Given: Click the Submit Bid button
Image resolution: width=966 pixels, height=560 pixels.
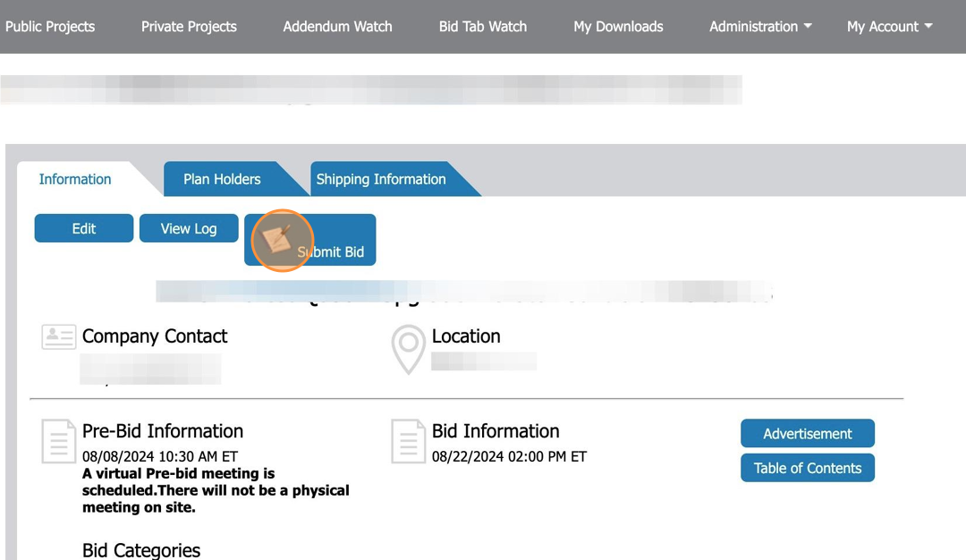Looking at the screenshot, I should (x=332, y=251).
